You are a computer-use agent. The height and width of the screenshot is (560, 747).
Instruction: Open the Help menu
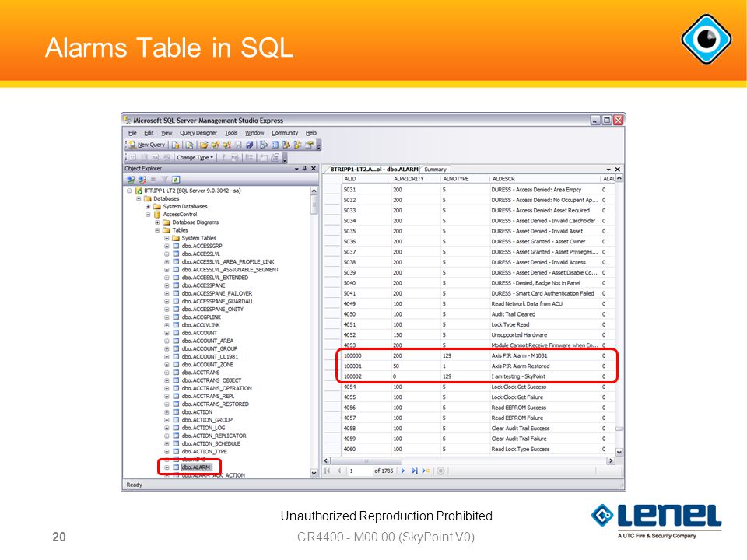(311, 133)
